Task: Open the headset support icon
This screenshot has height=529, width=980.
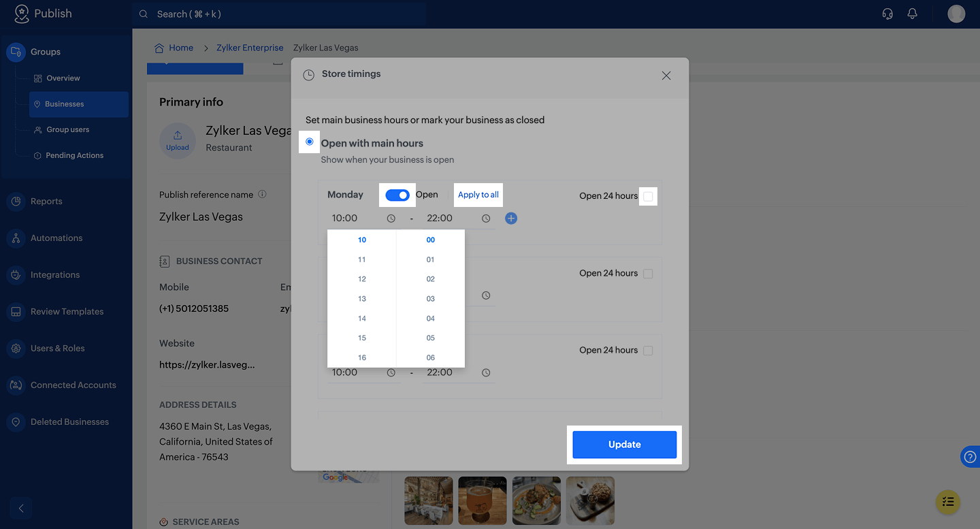Action: [887, 14]
